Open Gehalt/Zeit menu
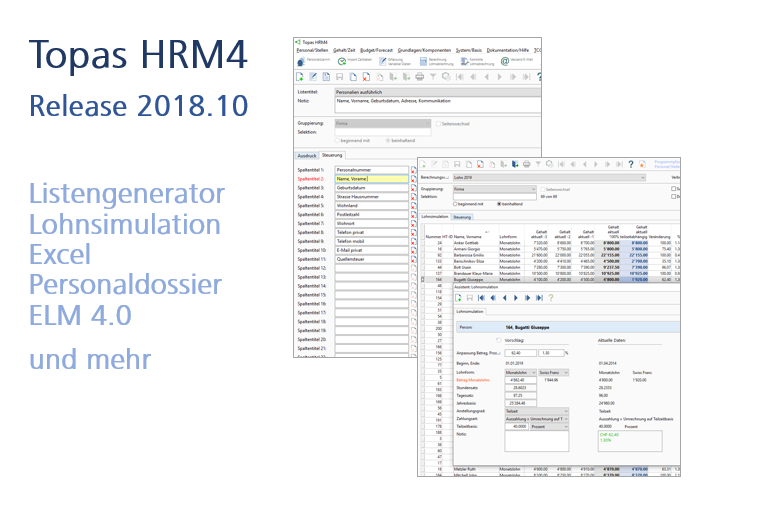Viewport: 778px width, 512px height. pos(344,50)
